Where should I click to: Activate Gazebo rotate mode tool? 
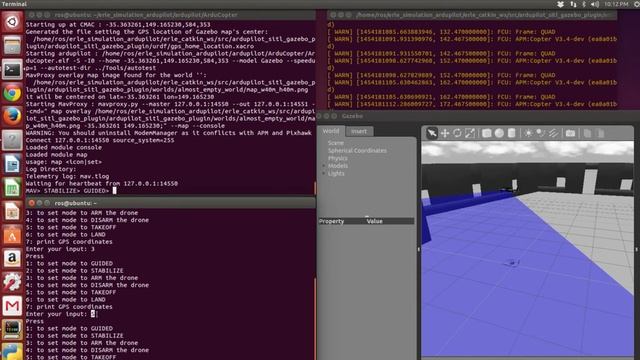click(457, 133)
